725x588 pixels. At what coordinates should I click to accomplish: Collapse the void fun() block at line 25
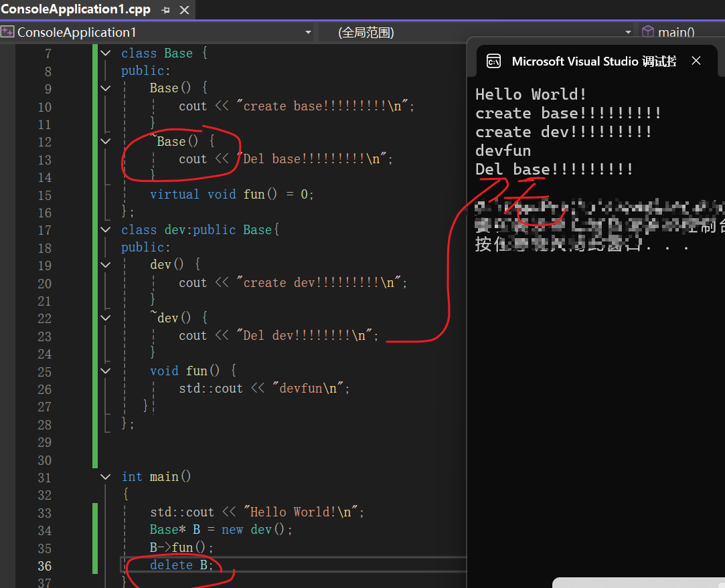[105, 371]
